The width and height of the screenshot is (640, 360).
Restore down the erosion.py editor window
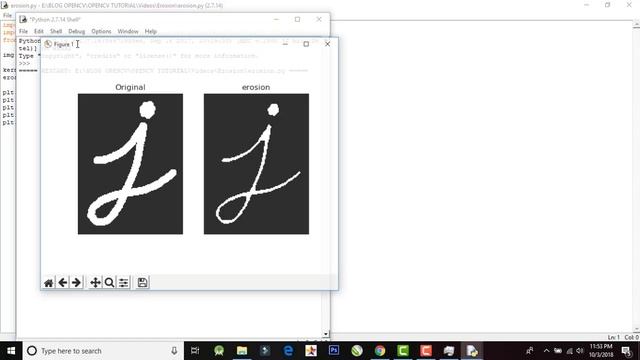coord(608,4)
